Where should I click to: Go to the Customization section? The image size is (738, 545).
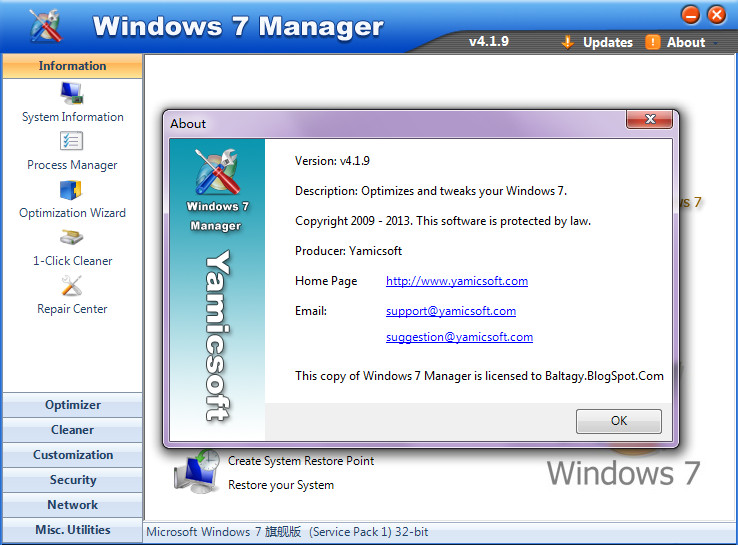(72, 455)
